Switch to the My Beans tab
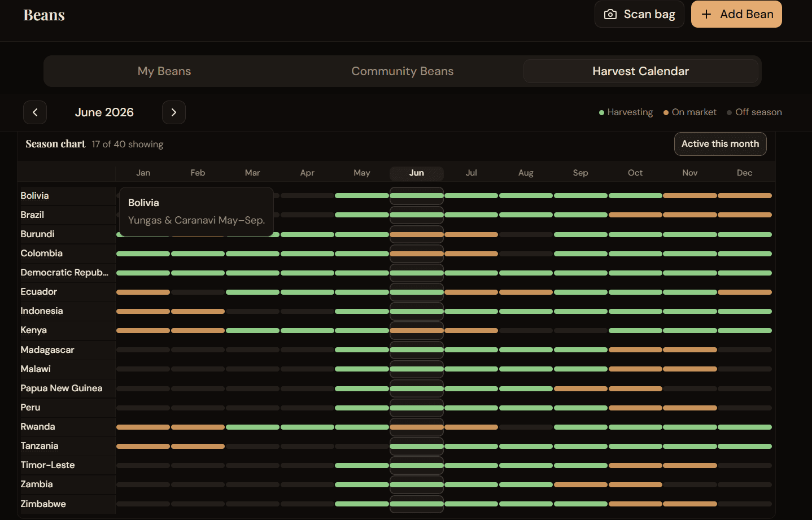This screenshot has width=812, height=520. click(164, 71)
